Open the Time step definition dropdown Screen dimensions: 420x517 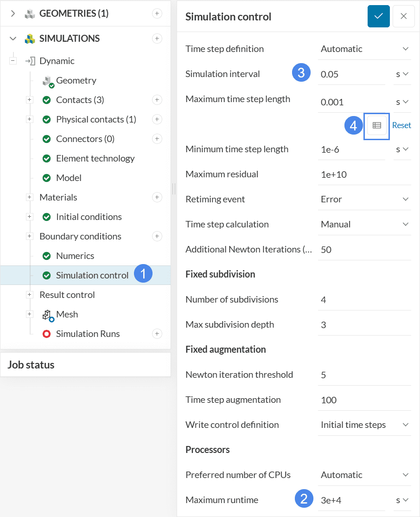[x=364, y=49]
